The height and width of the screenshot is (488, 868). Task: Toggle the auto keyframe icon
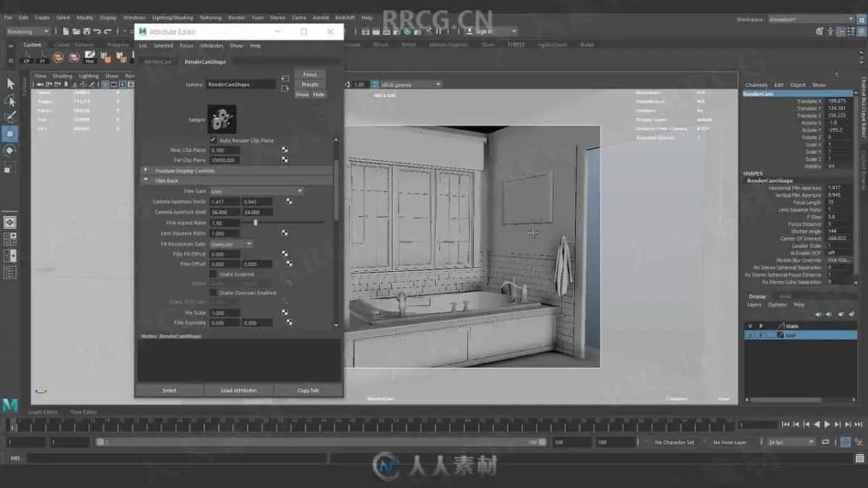point(846,442)
